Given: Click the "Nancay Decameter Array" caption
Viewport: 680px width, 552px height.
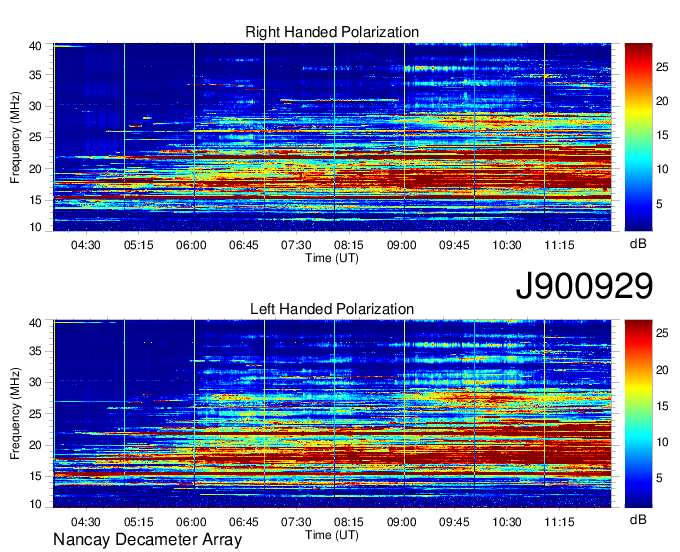Looking at the screenshot, I should coord(147,540).
